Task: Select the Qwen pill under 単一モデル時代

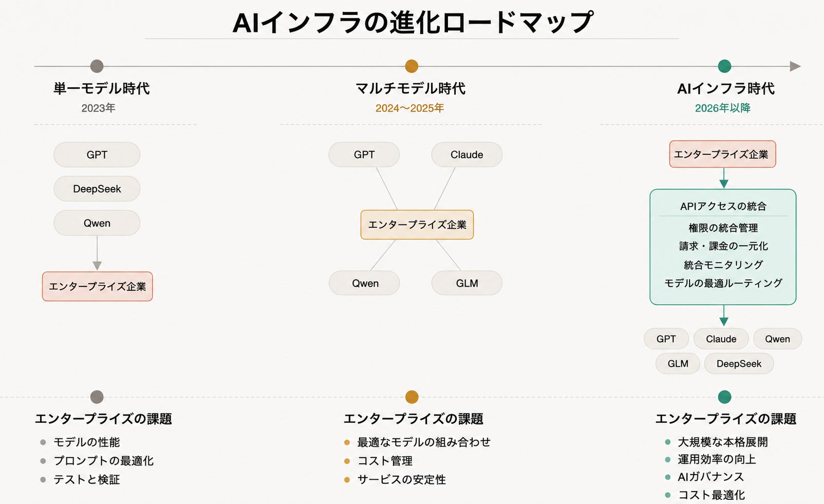Action: (97, 223)
